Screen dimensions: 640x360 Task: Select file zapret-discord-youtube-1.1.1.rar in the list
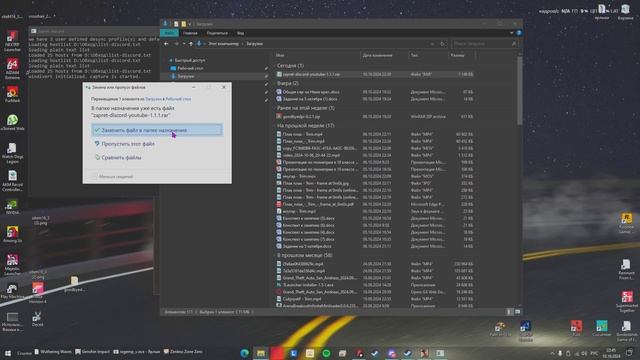pos(375,75)
